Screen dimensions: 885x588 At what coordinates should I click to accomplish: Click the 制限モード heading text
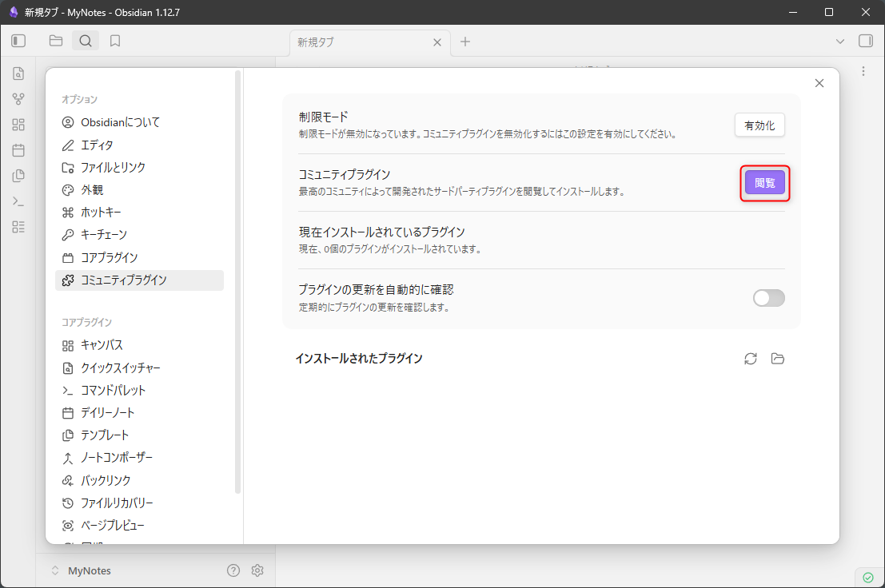click(x=324, y=117)
